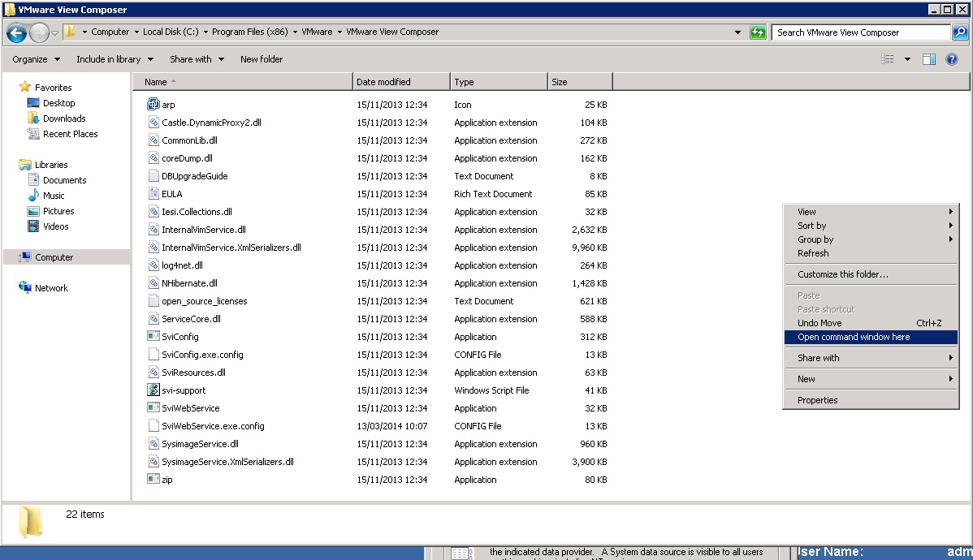Viewport: 973px width, 560px height.
Task: Select the InternalVimService.XmlSerializers.dll file name
Action: click(x=231, y=248)
